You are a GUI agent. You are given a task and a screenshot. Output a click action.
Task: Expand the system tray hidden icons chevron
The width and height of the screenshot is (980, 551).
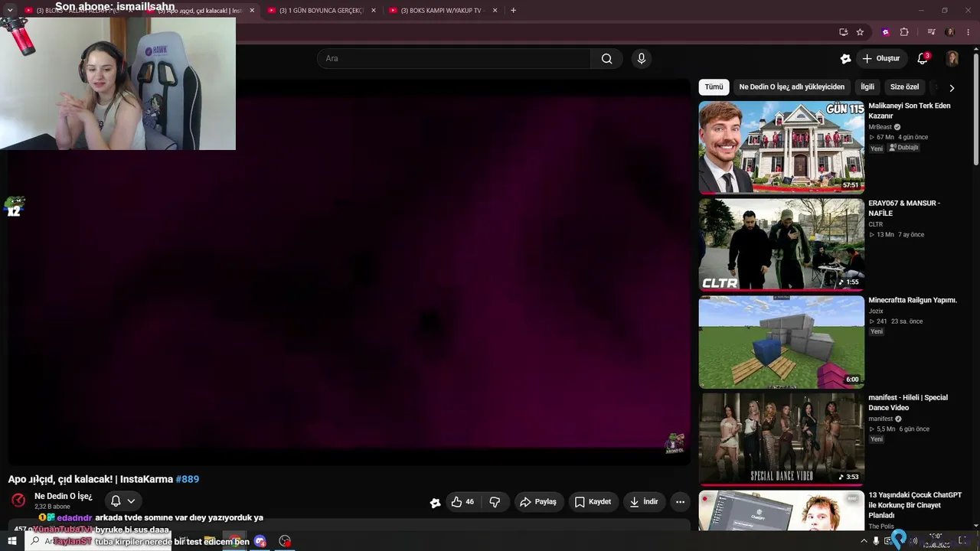tap(864, 541)
